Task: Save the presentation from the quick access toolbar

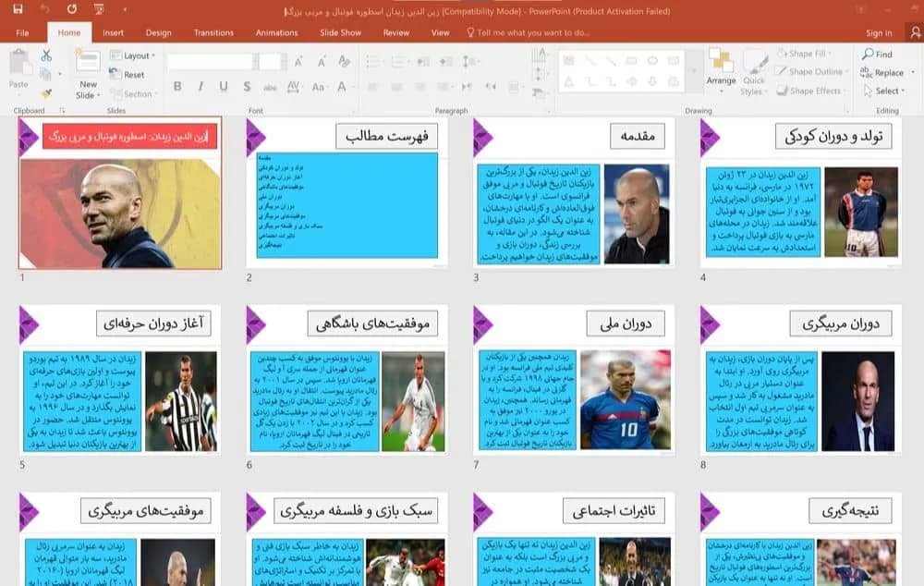Action: tap(18, 9)
